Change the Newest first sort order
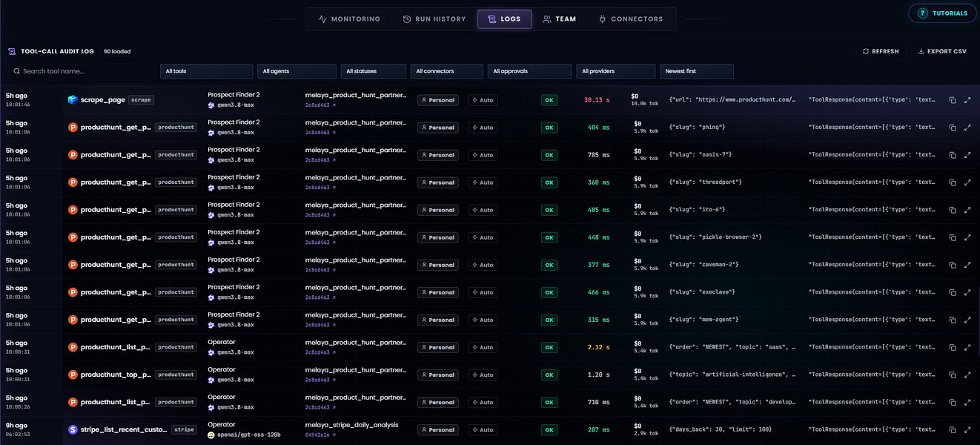The image size is (980, 445). coord(697,71)
